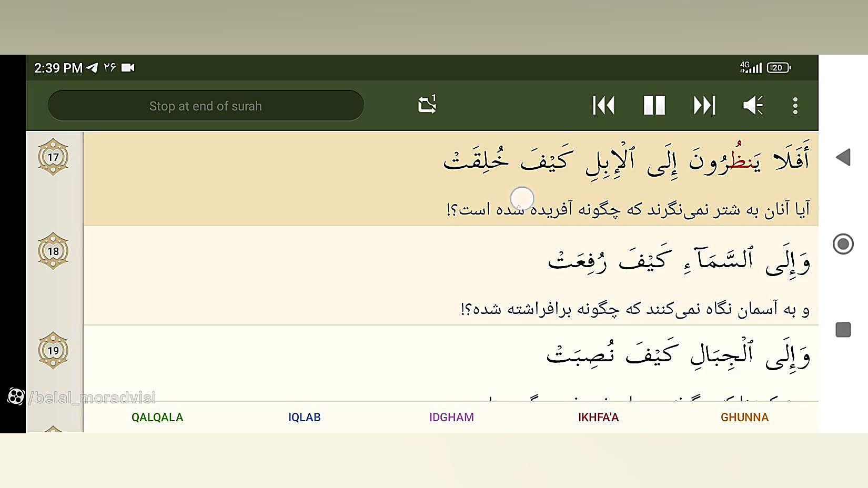This screenshot has width=868, height=488.
Task: Select the verse 19 number badge
Action: point(53,350)
